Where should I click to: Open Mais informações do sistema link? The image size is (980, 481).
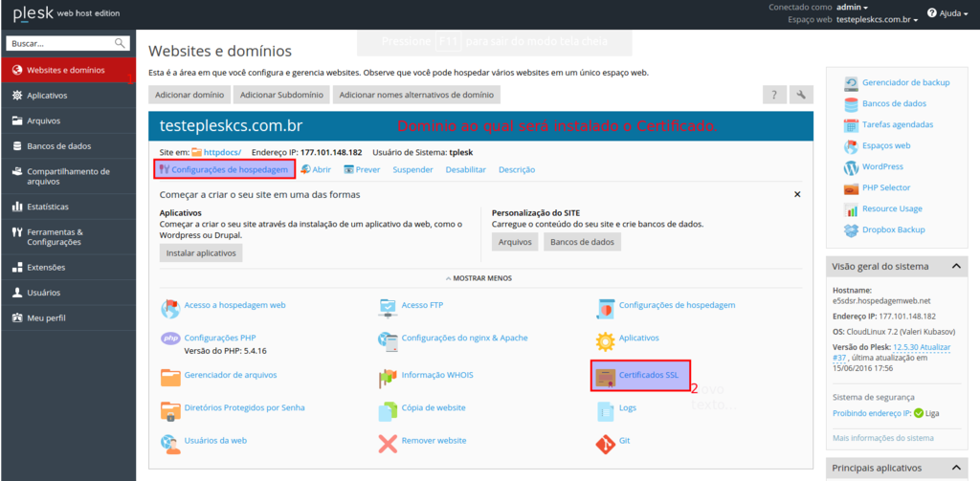pos(883,438)
